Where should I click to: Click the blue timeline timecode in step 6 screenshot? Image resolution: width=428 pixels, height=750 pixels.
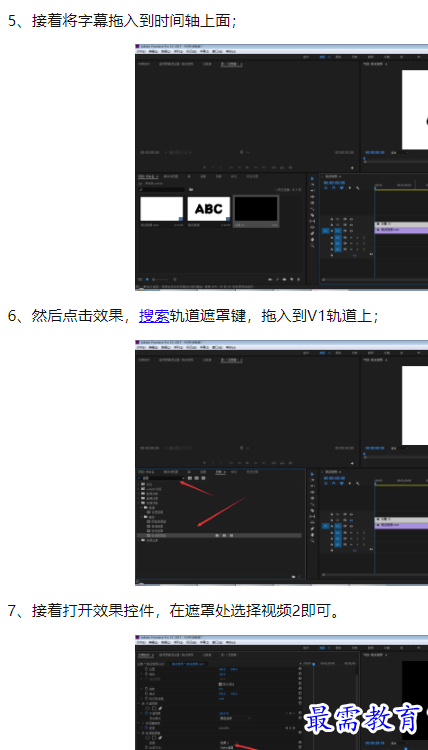334,478
